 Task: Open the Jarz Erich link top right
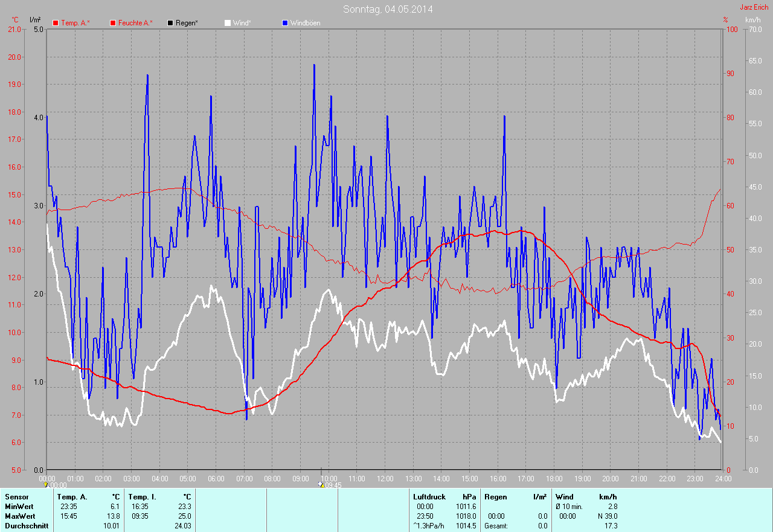click(754, 7)
